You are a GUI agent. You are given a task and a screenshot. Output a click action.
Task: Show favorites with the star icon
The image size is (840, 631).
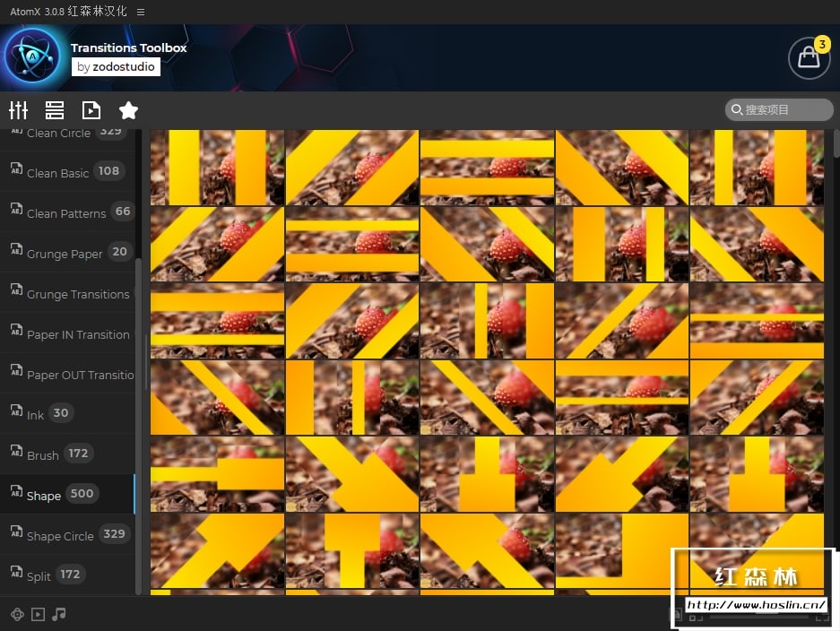[128, 110]
